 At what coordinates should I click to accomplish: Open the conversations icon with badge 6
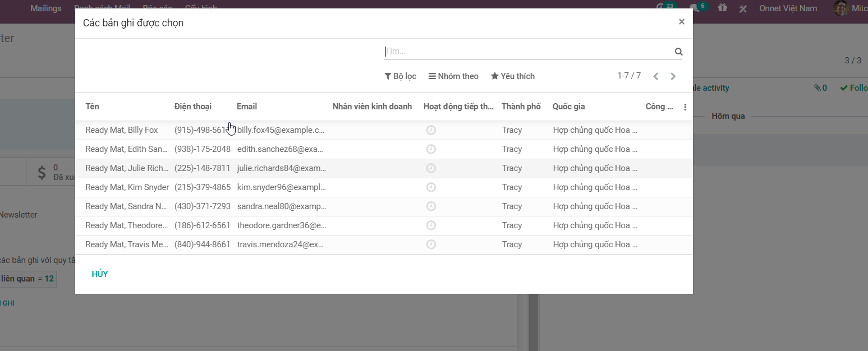click(x=695, y=8)
